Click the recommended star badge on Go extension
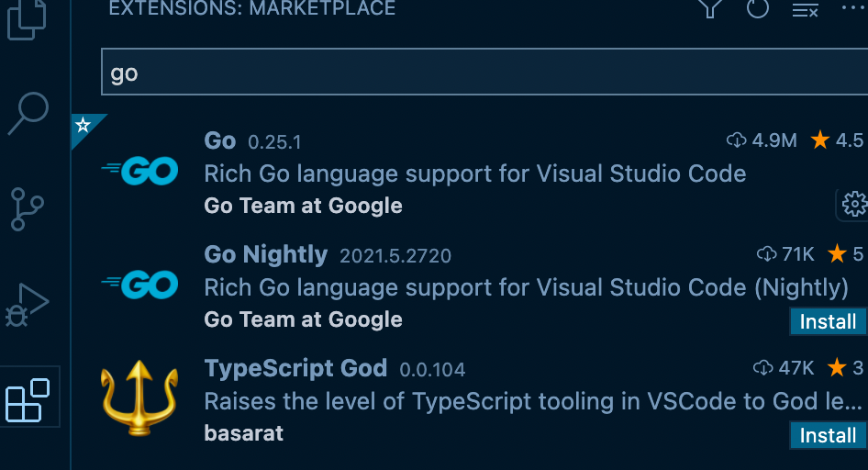The image size is (868, 470). 83,125
